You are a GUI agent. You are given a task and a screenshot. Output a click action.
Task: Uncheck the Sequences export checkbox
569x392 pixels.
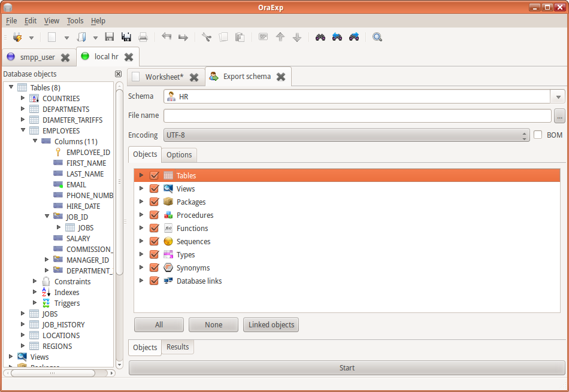click(x=154, y=241)
